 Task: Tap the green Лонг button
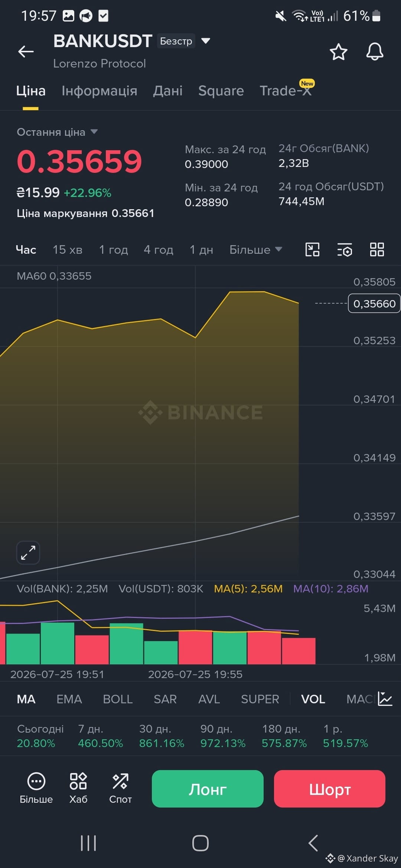(208, 789)
